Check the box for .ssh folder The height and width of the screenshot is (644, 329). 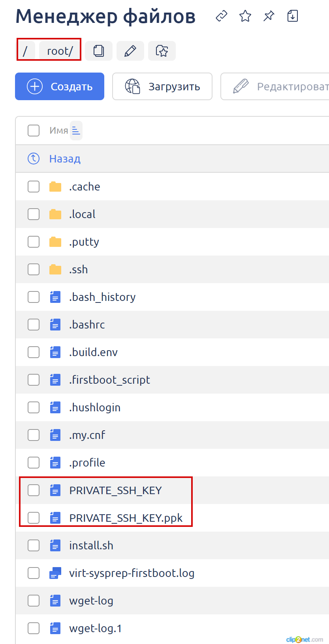(34, 269)
